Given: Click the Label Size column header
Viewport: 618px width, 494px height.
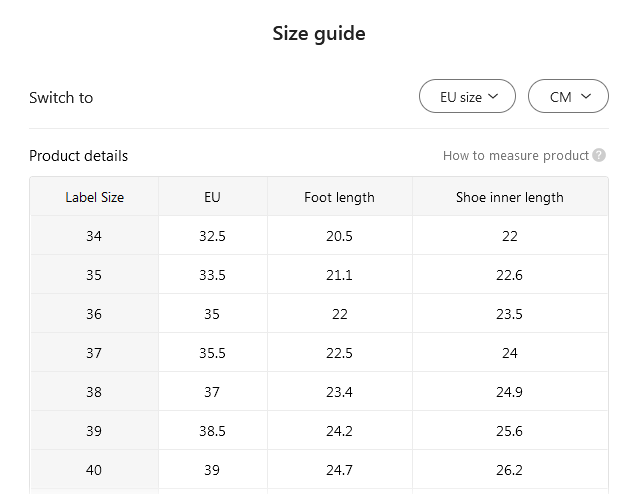Looking at the screenshot, I should (x=94, y=197).
